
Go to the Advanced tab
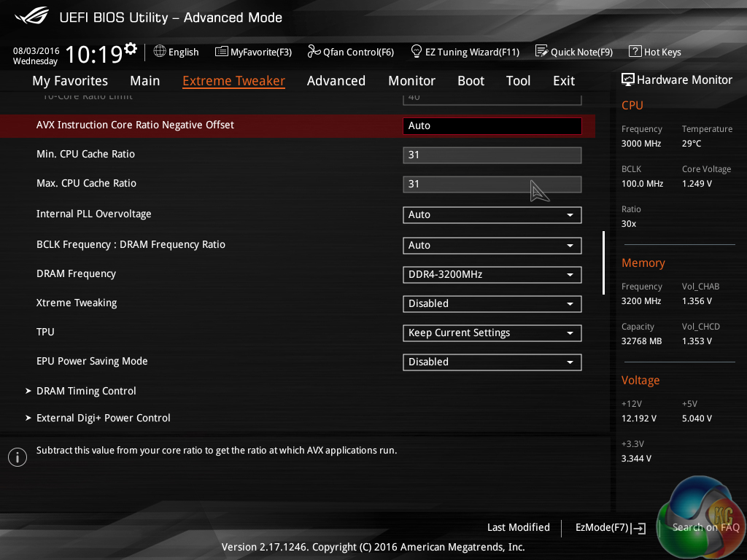pos(336,81)
